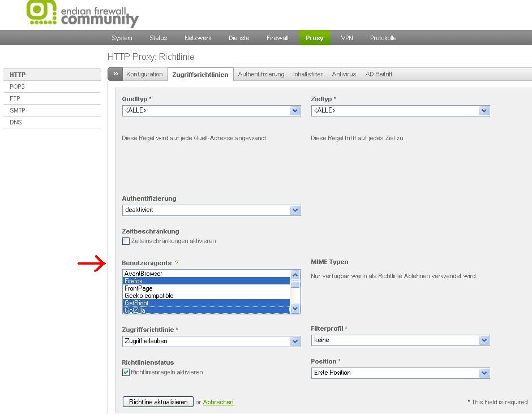Click the Richtline aktualisieren button
The image size is (532, 415).
[x=158, y=402]
